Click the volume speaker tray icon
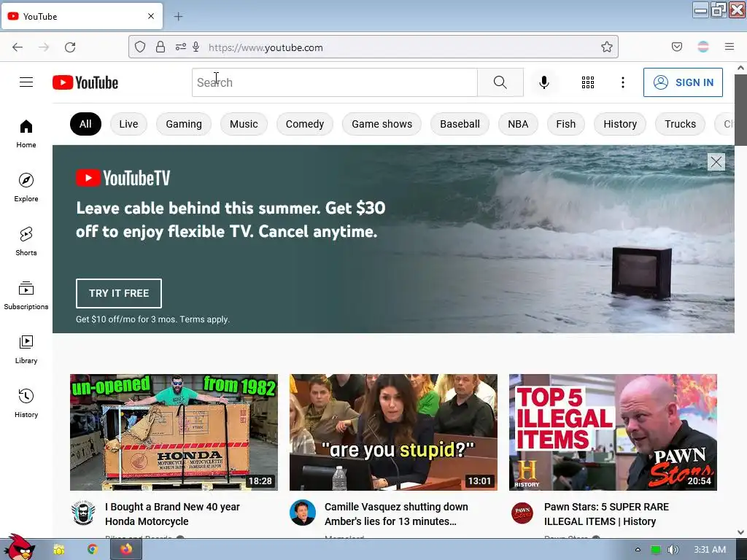This screenshot has height=560, width=747. click(x=673, y=550)
